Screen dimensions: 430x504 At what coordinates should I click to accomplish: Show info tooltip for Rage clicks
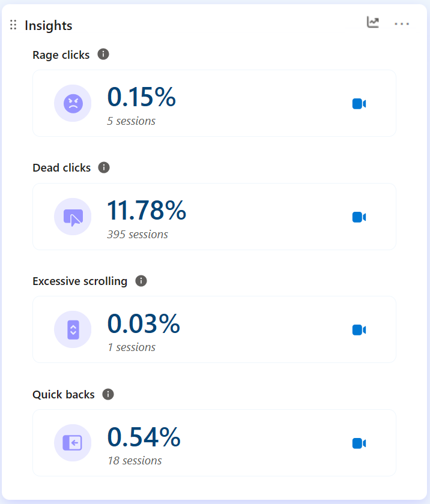tap(103, 55)
